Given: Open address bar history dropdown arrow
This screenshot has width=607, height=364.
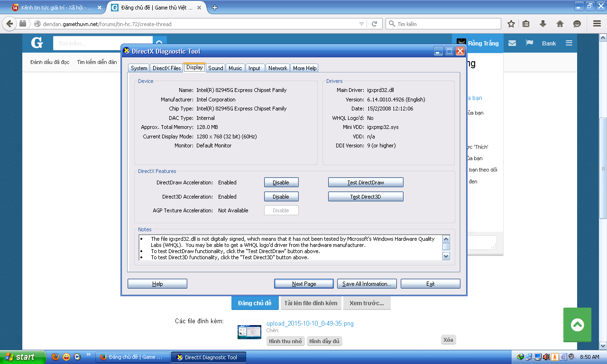Looking at the screenshot, I should pos(362,24).
